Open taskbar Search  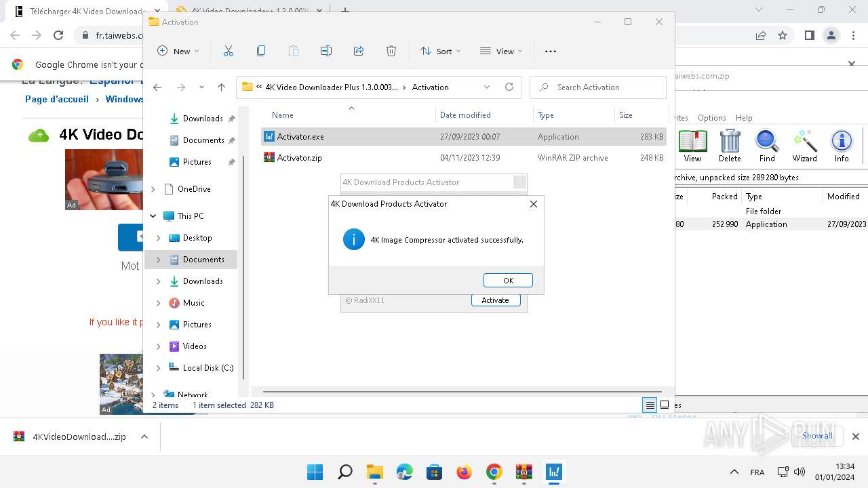pos(345,472)
